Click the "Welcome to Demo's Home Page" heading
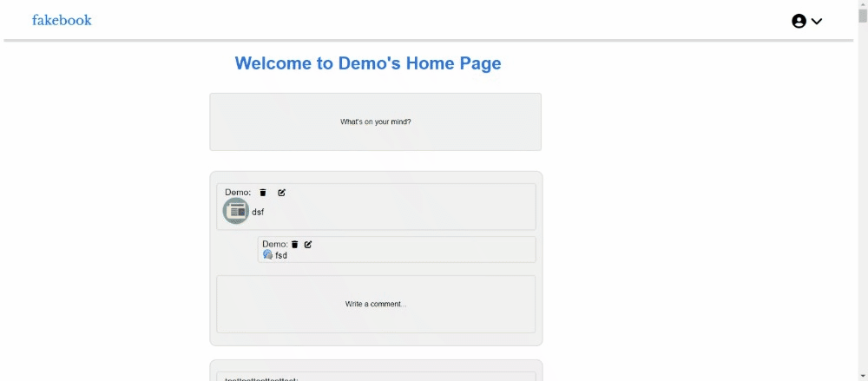The height and width of the screenshot is (381, 868). (x=367, y=63)
